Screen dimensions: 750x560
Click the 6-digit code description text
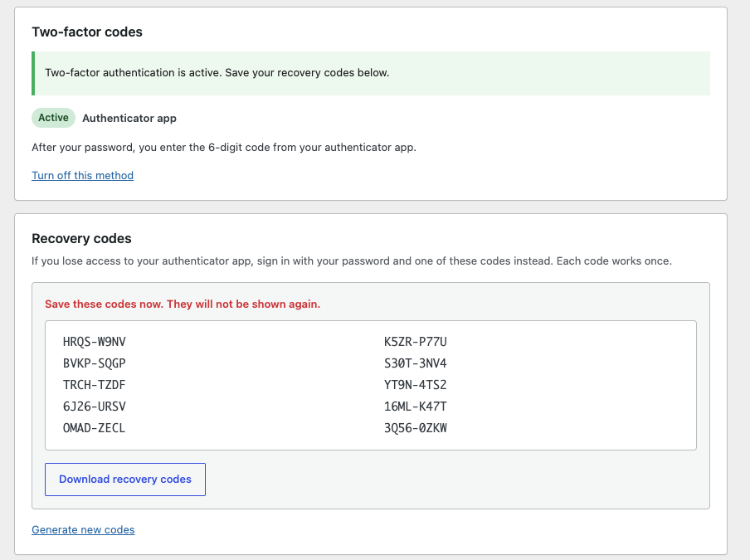[224, 148]
